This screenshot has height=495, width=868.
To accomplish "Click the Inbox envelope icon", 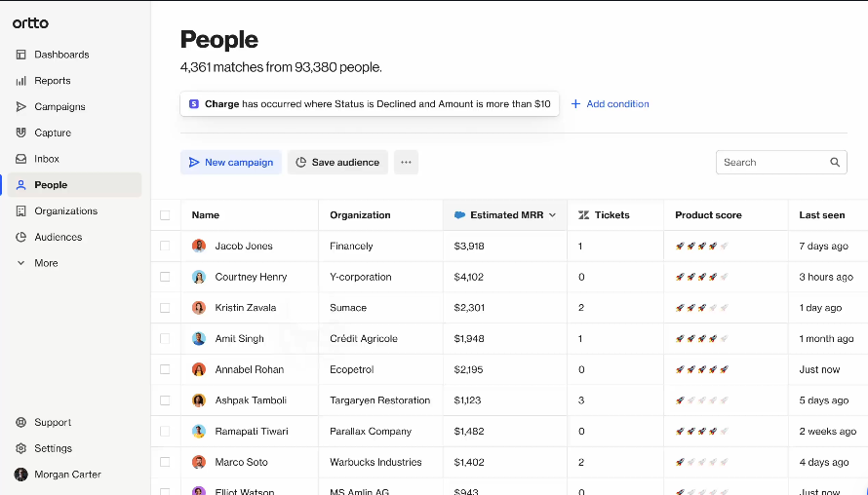I will [21, 159].
